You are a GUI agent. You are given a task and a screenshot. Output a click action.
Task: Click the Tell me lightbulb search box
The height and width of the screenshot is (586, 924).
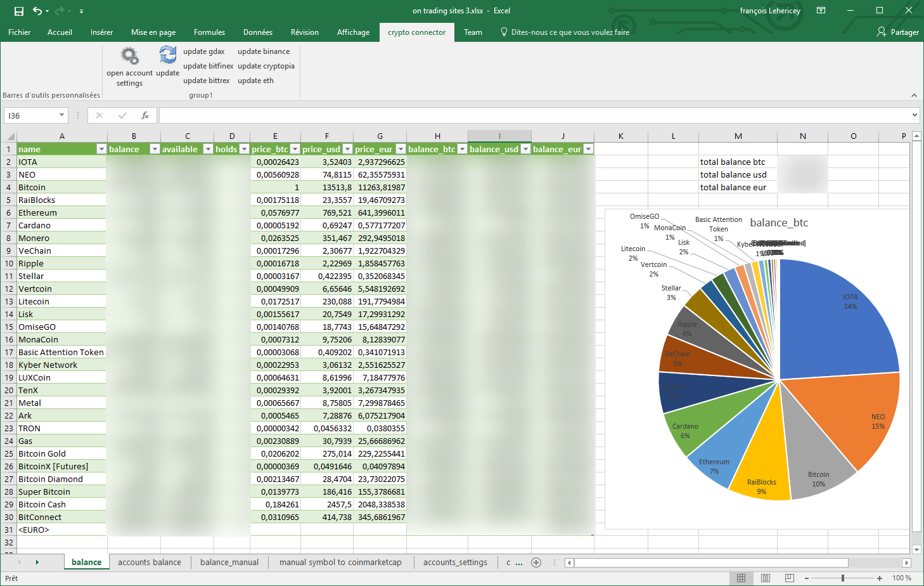(565, 32)
